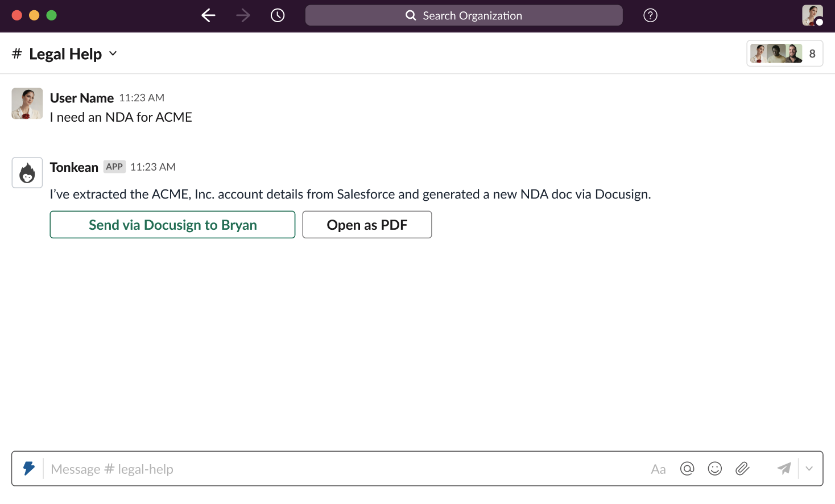Click the Tonkean app name
835x504 pixels.
click(x=74, y=167)
